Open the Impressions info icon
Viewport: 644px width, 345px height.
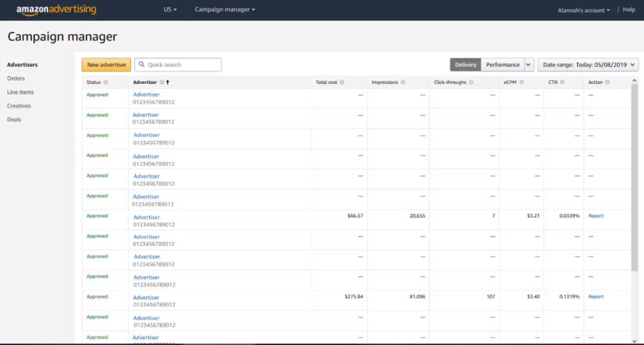(403, 82)
